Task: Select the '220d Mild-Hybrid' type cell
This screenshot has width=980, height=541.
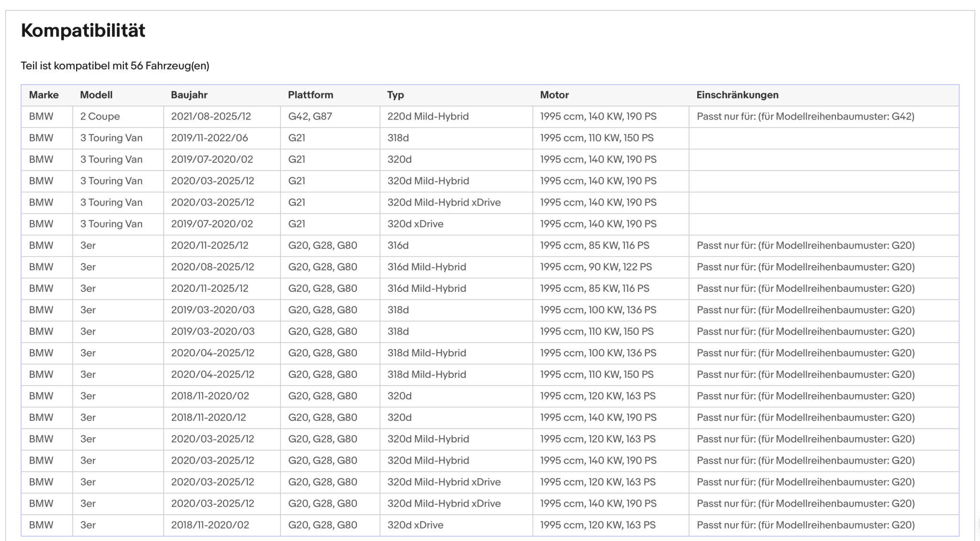Action: point(428,116)
